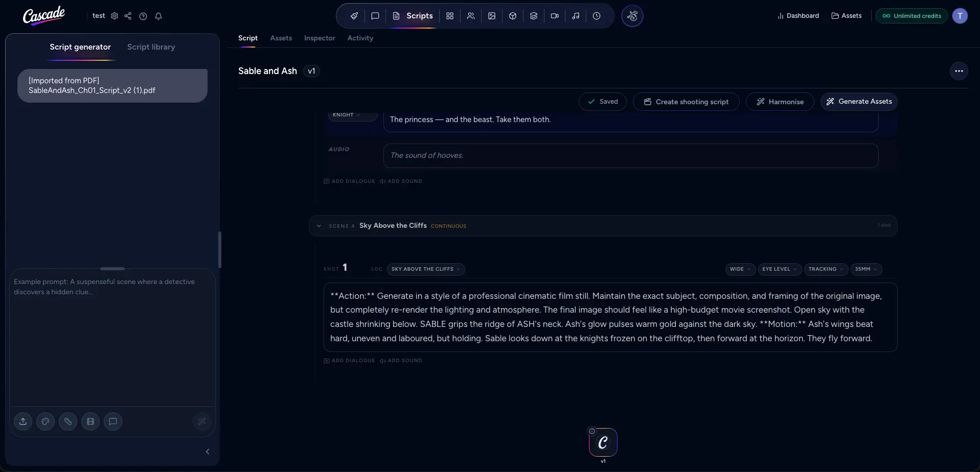Open the characters people icon in top navigation
This screenshot has height=472, width=980.
point(471,16)
